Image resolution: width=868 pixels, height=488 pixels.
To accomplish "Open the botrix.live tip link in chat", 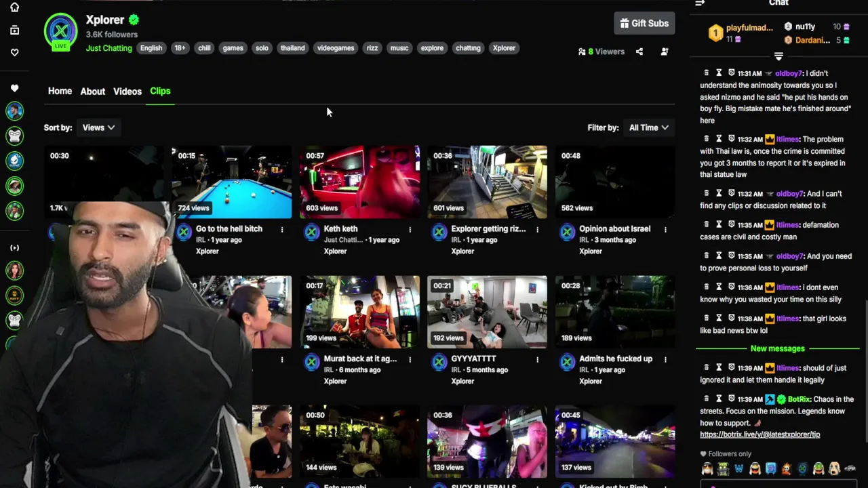I will (x=759, y=434).
